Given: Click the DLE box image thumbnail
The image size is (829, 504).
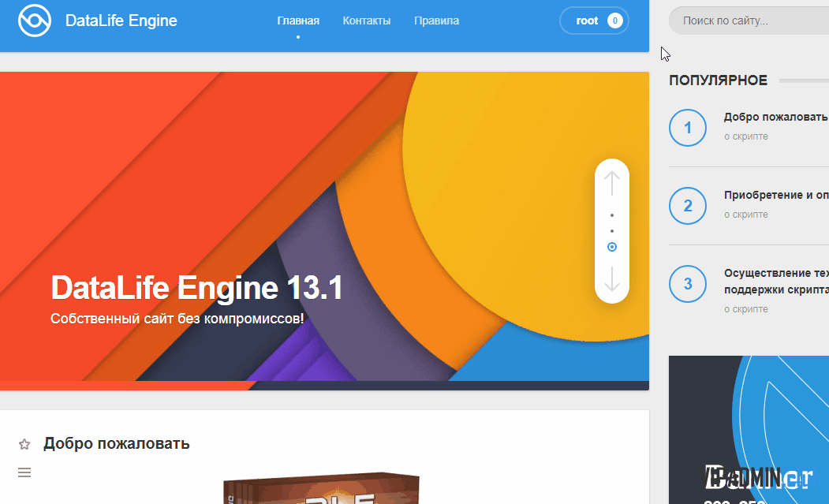Looking at the screenshot, I should coord(322,487).
